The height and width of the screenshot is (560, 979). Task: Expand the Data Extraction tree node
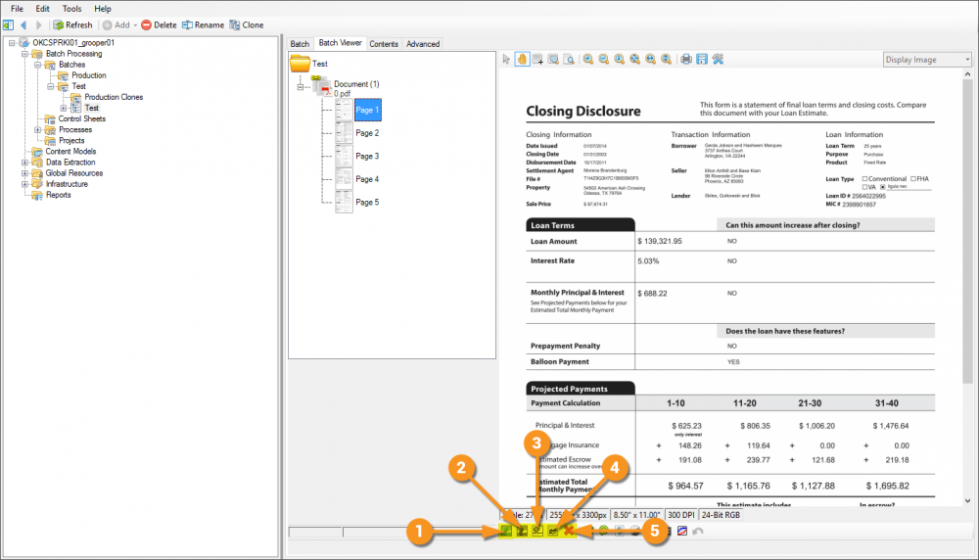(x=25, y=163)
